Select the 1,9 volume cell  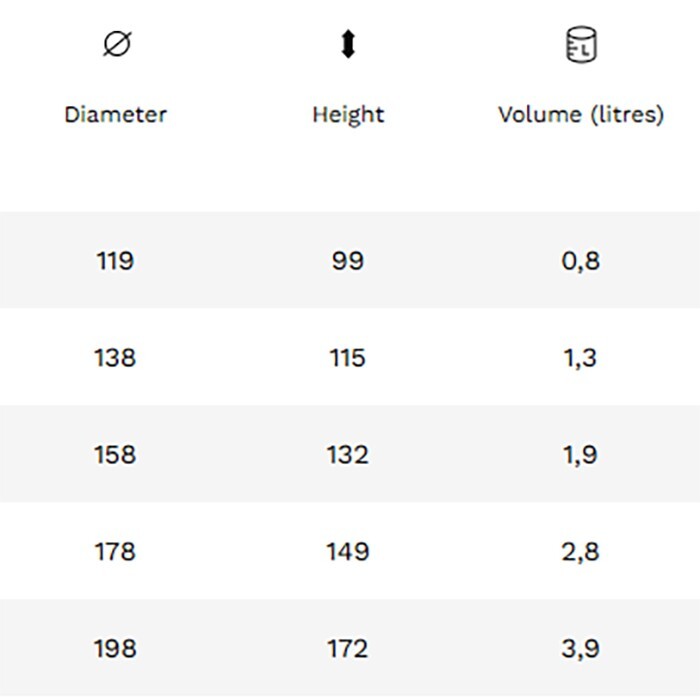pos(580,455)
